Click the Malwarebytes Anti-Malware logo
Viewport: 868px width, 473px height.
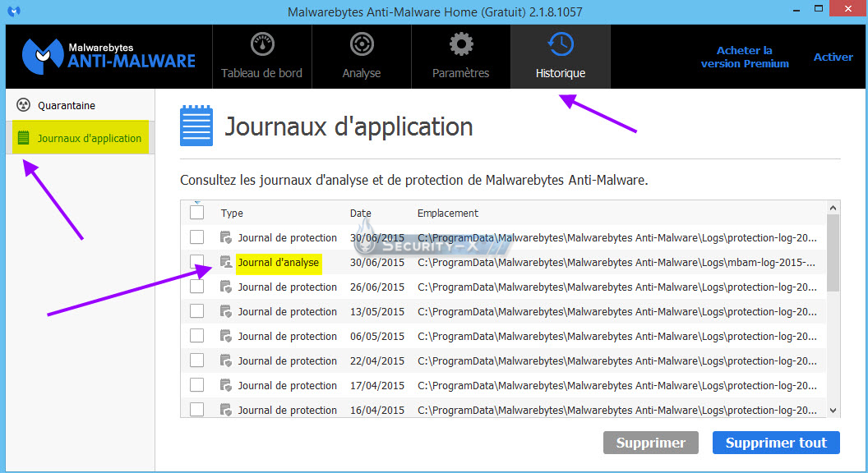coord(108,56)
